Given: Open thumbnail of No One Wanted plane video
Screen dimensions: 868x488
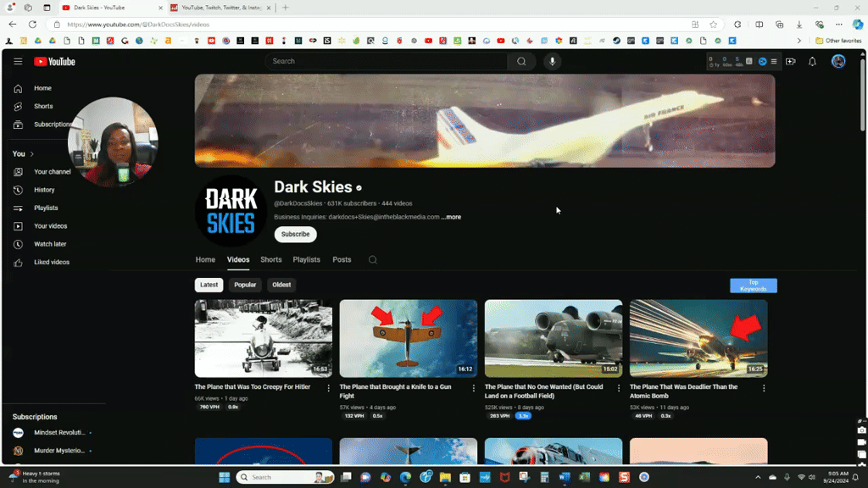Looking at the screenshot, I should click(553, 339).
